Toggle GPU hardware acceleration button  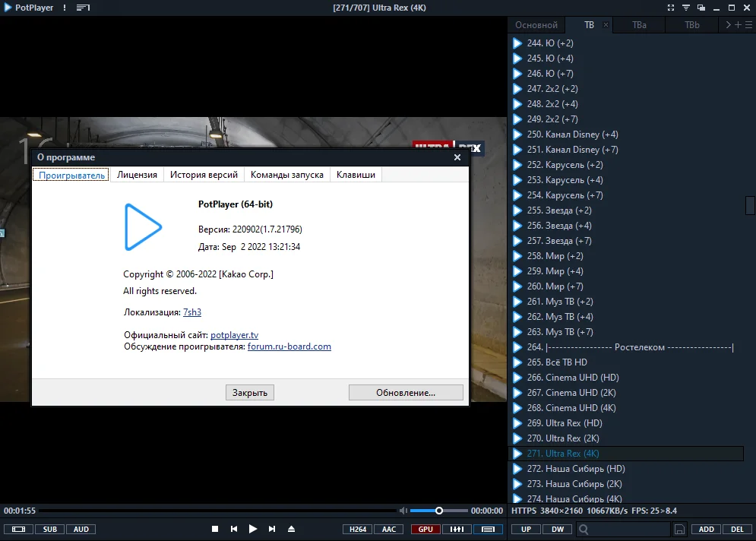[x=425, y=530]
